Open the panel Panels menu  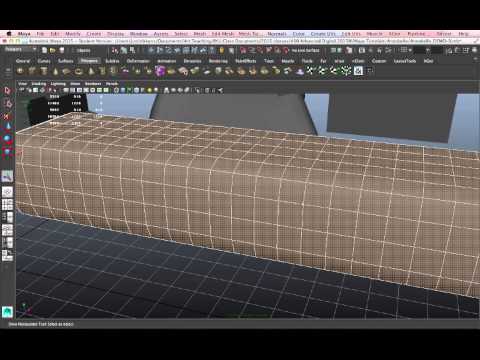click(112, 84)
